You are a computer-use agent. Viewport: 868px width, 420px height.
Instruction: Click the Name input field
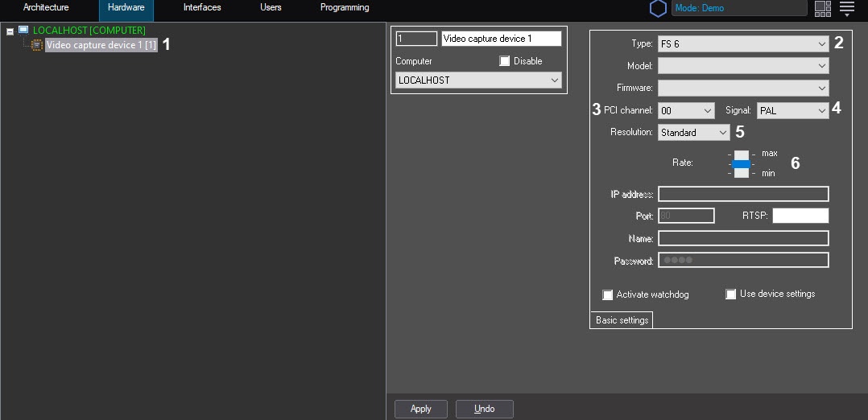743,238
